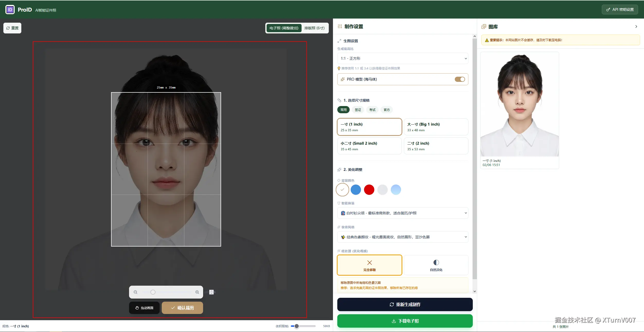Click the zoom out magnifier icon

coord(135,292)
